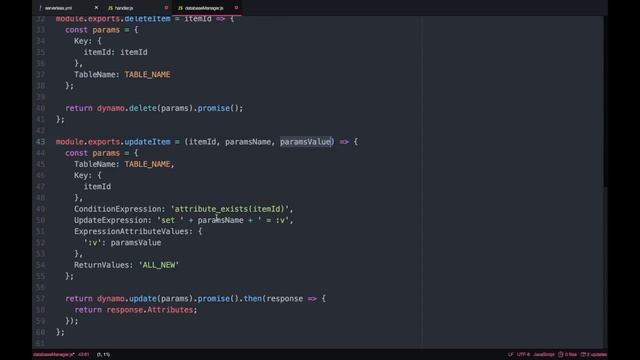Click 'dynamo.update' call on line 57
This screenshot has height=360, width=640.
[127, 298]
